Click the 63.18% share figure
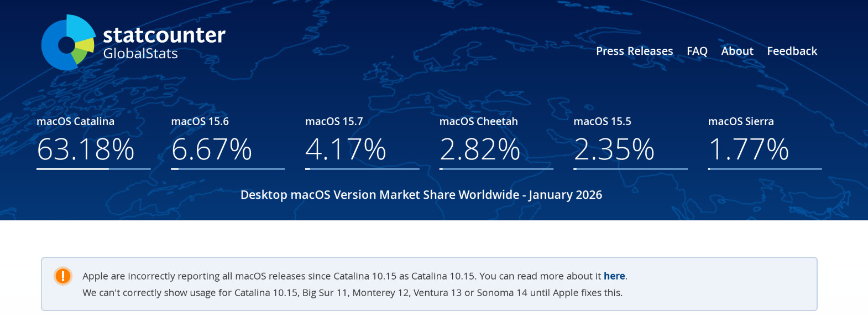Viewport: 868px width, 315px height. pos(86,149)
